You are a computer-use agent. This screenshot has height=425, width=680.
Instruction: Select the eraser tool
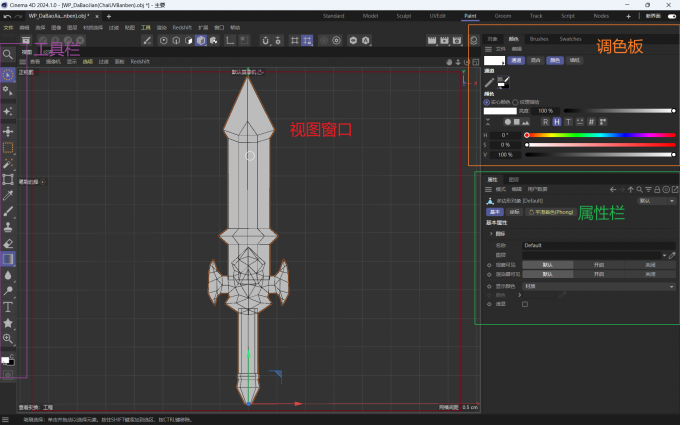click(8, 243)
